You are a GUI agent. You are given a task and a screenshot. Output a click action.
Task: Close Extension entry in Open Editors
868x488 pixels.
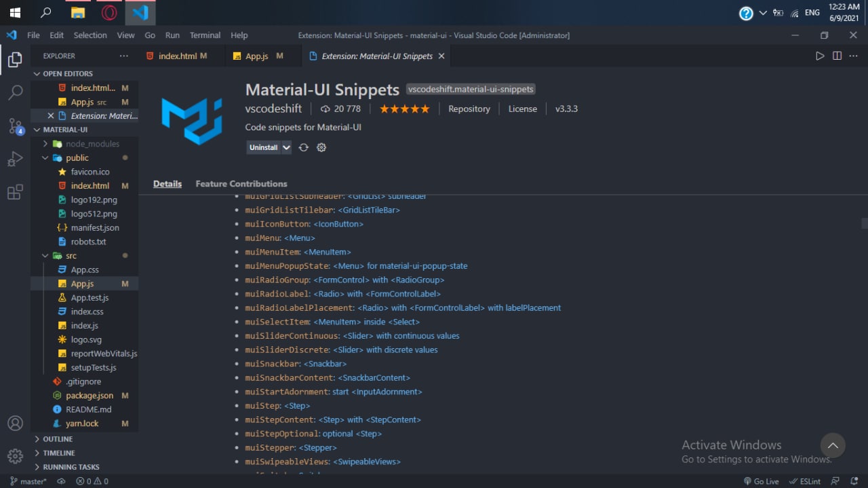pyautogui.click(x=50, y=116)
